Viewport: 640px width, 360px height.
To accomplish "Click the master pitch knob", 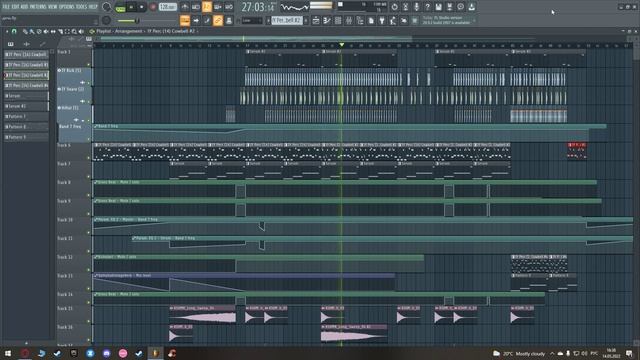I will click(x=106, y=20).
